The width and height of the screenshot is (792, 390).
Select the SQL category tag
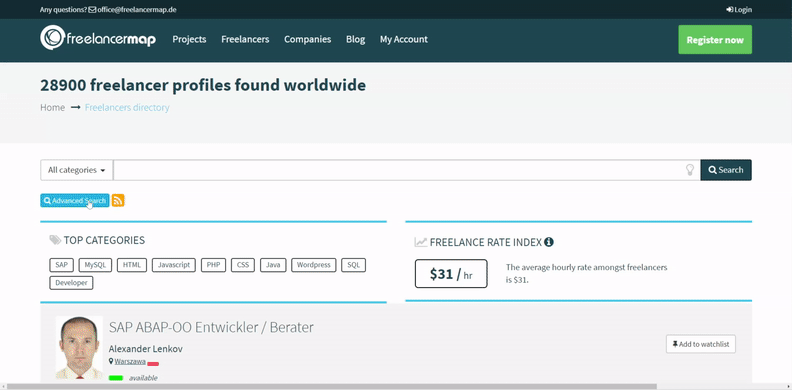tap(354, 265)
